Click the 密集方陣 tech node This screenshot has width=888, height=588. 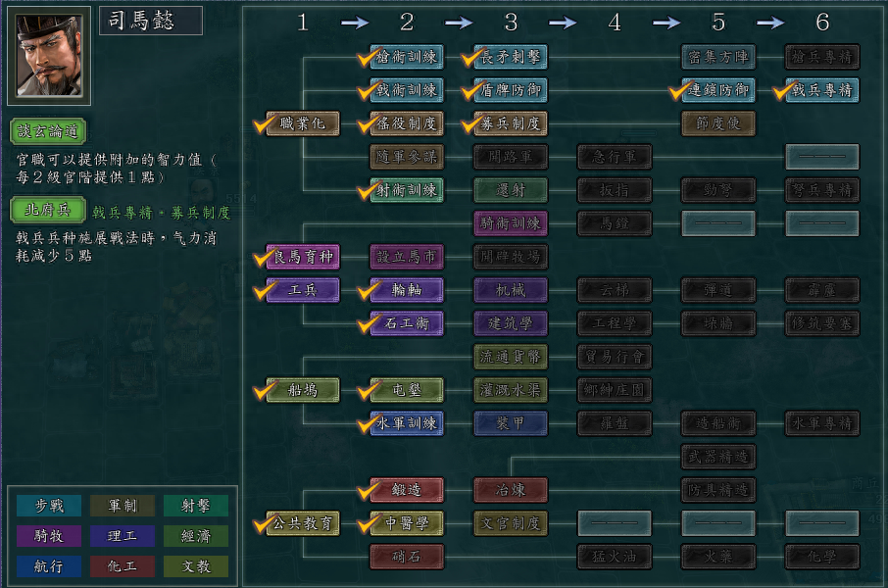pos(718,57)
